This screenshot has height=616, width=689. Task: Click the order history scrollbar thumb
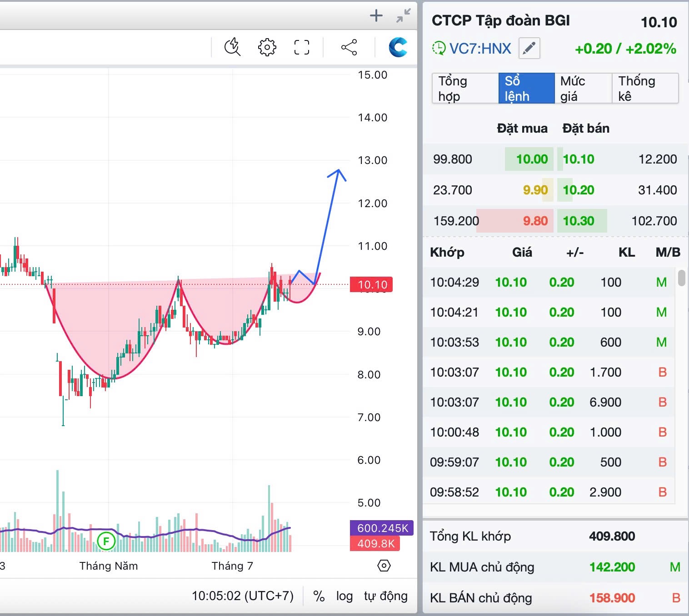pyautogui.click(x=681, y=278)
